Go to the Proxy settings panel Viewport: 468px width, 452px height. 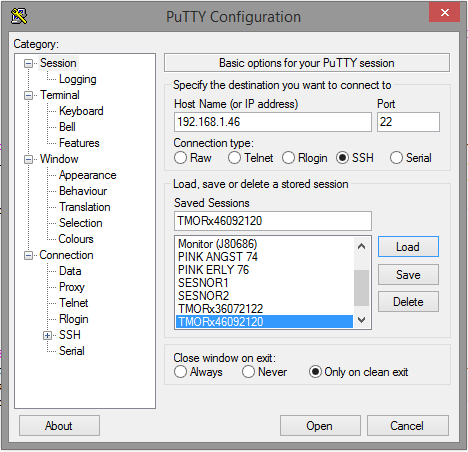click(x=72, y=287)
